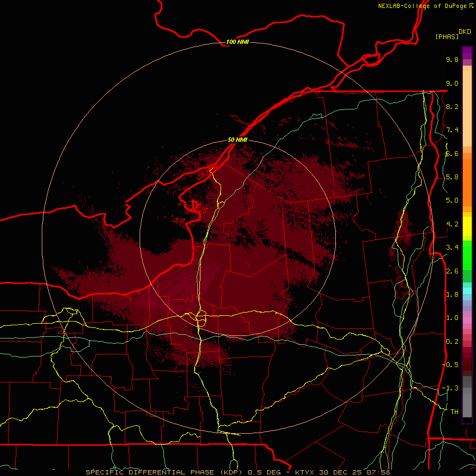Image resolution: width=476 pixels, height=476 pixels.
Task: Click the -0.5 legend value
Action: point(450,364)
